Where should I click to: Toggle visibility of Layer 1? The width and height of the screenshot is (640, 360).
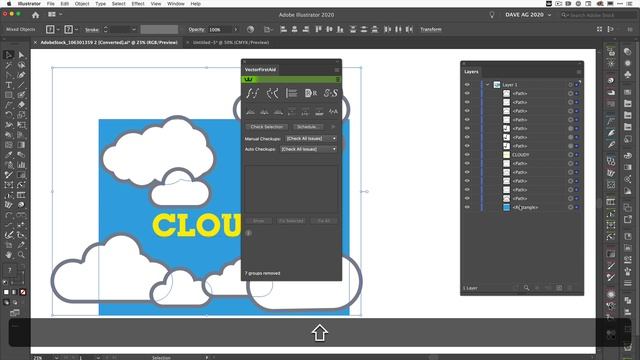click(467, 85)
